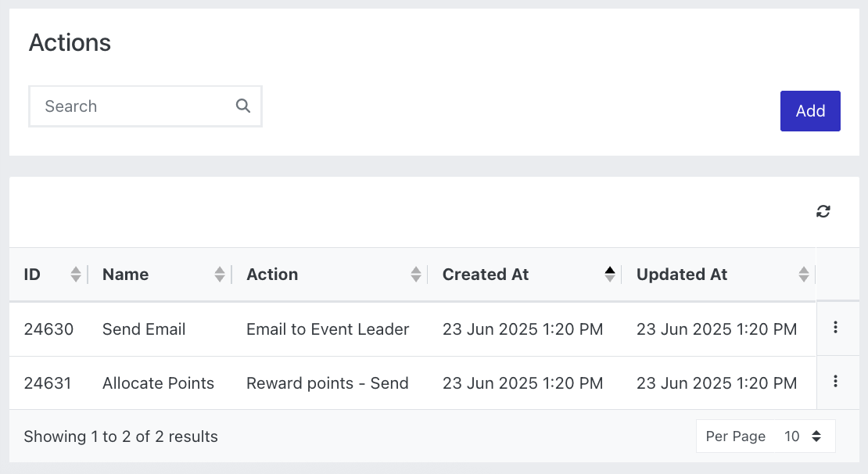
Task: Add a new action
Action: pyautogui.click(x=810, y=111)
